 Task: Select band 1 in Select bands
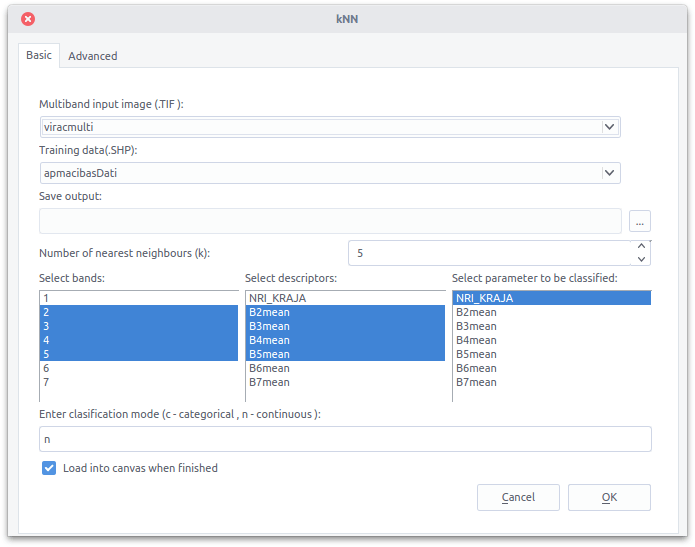coord(139,298)
